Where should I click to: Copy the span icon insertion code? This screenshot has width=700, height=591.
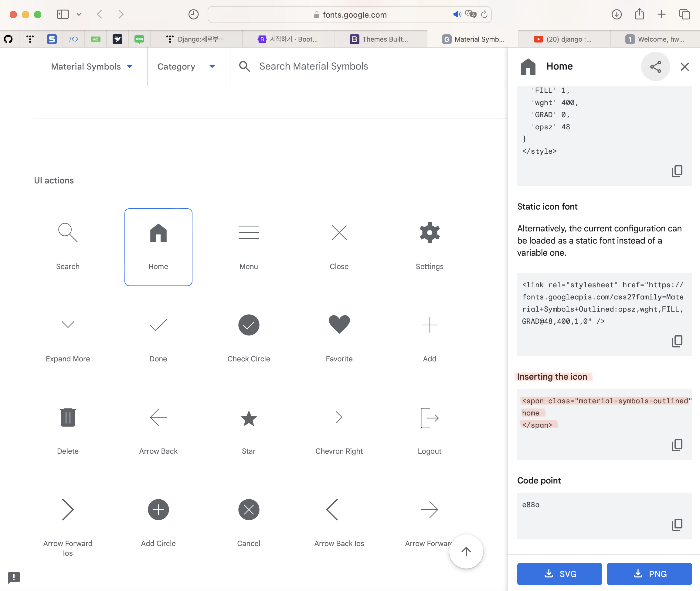pyautogui.click(x=677, y=445)
